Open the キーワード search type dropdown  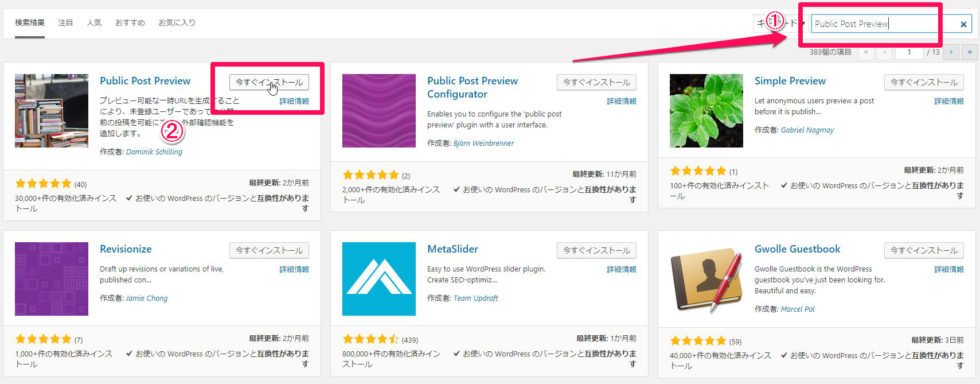(780, 24)
